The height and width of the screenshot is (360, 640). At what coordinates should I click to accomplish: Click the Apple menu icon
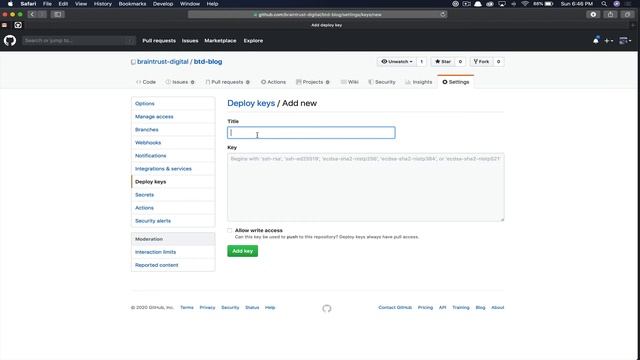(x=10, y=4)
